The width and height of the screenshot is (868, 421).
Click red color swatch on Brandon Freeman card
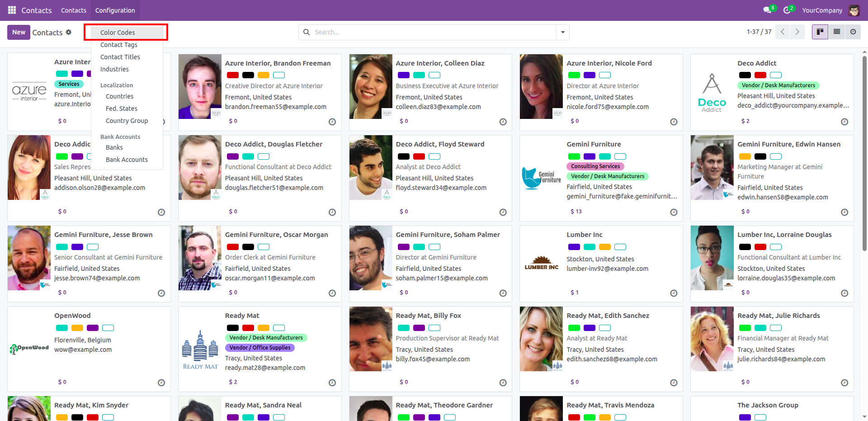point(233,75)
